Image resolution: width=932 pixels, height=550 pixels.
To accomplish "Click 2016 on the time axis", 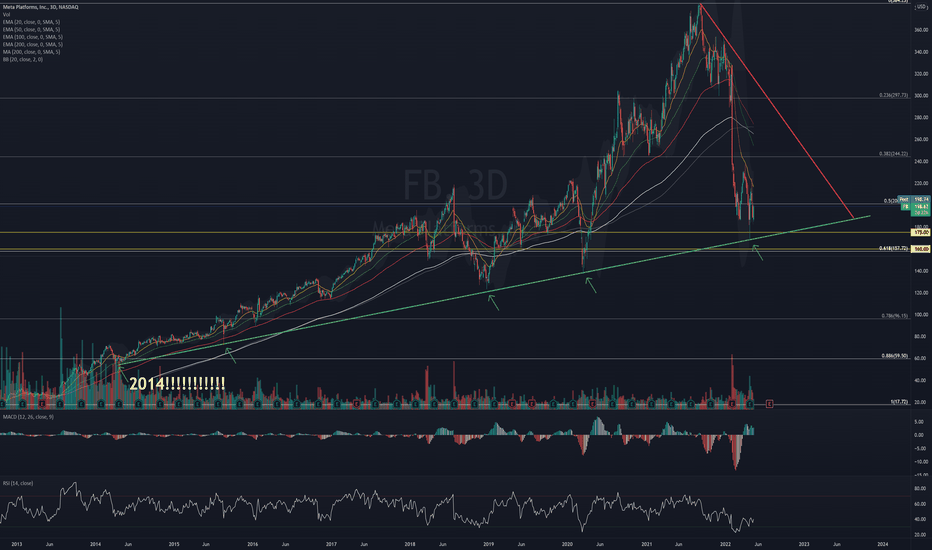I will tap(253, 544).
